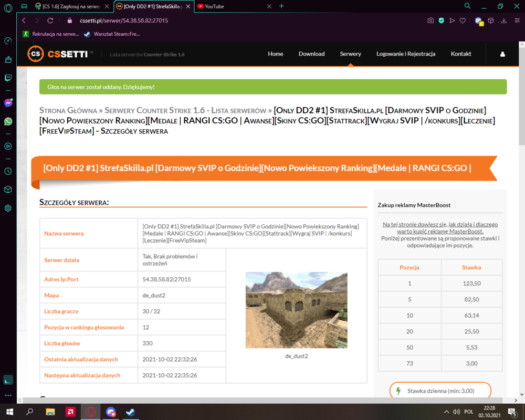The width and height of the screenshot is (525, 420).
Task: Open Steam from the taskbar
Action: click(130, 412)
